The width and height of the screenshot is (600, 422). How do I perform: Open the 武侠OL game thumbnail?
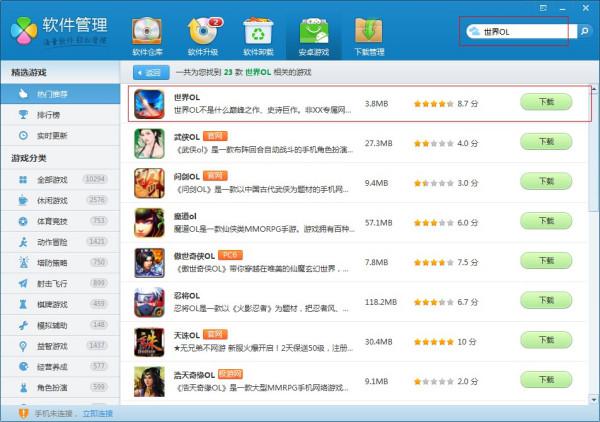[x=149, y=143]
